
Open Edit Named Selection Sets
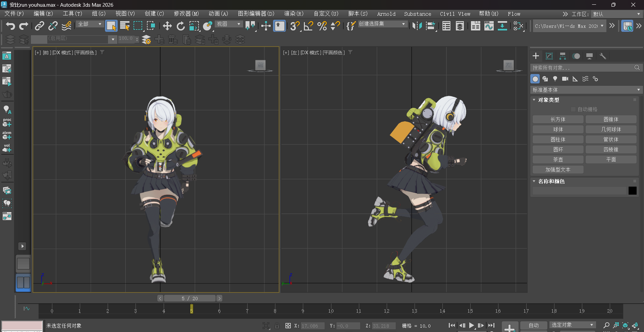pyautogui.click(x=351, y=26)
